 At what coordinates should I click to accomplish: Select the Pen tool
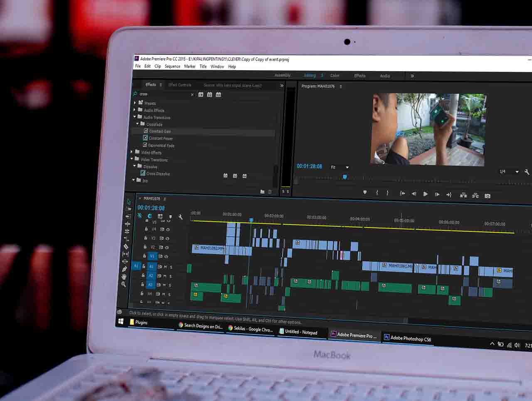pos(124,269)
